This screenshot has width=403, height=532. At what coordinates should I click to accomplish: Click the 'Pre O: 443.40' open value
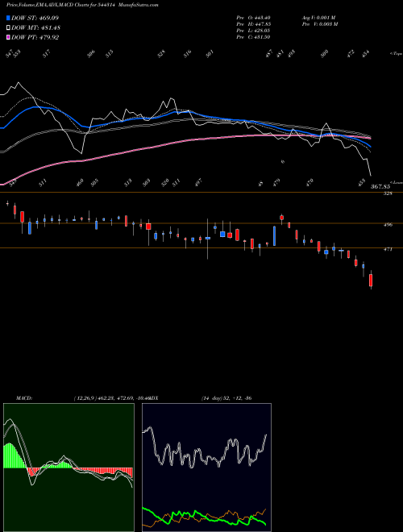tap(253, 18)
